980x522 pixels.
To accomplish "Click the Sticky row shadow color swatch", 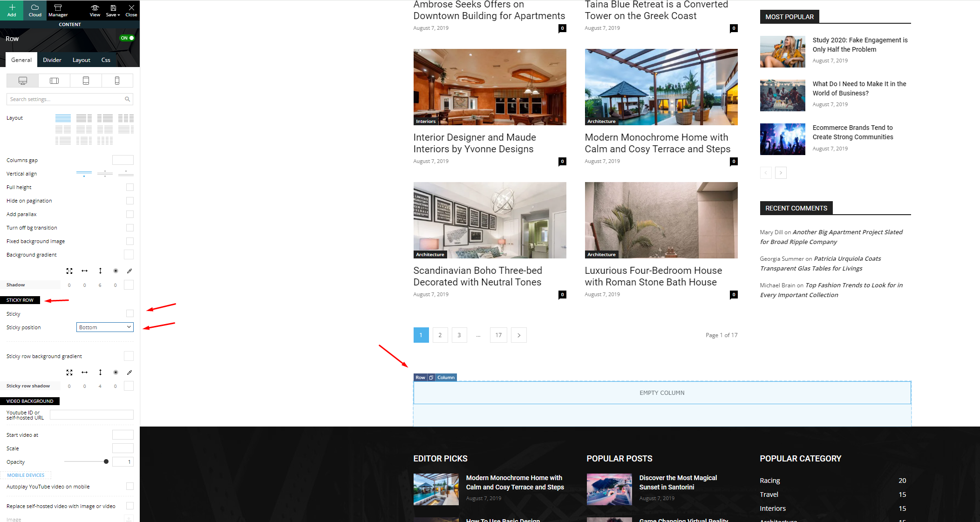I will 129,386.
